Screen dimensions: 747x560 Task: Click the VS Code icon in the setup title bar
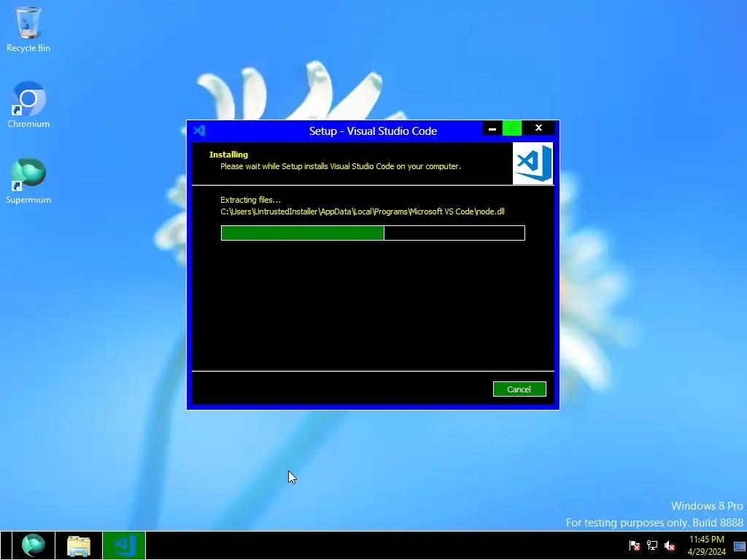199,131
